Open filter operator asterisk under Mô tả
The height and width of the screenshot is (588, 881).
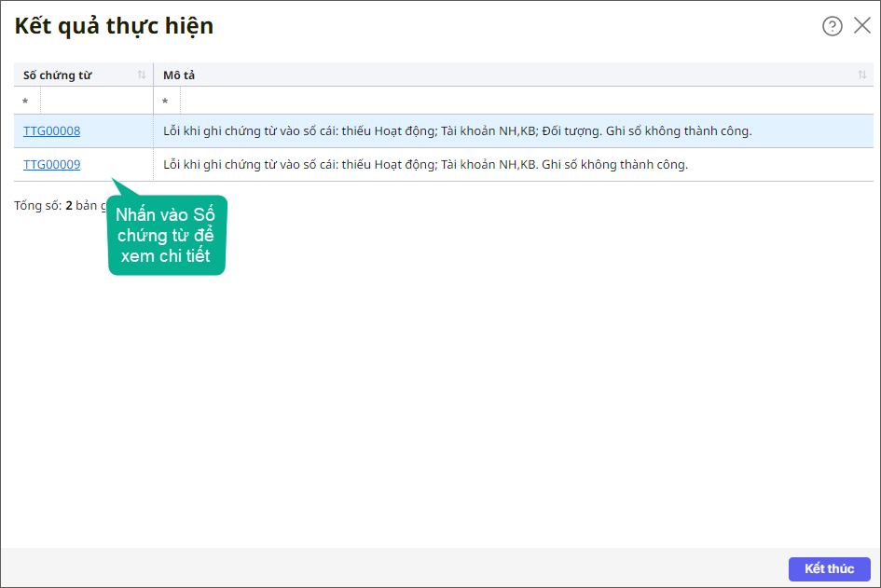166,101
